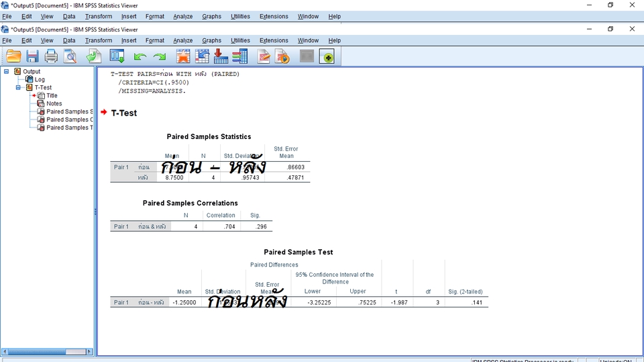
Task: Open the Analyze menu
Action: tap(182, 40)
